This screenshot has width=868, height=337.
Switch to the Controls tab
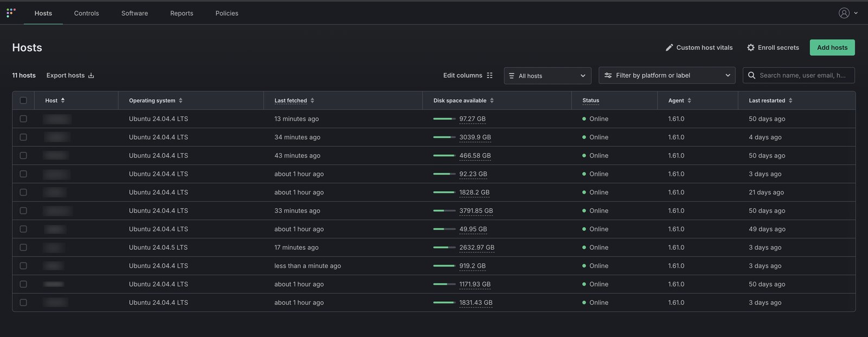click(x=86, y=13)
